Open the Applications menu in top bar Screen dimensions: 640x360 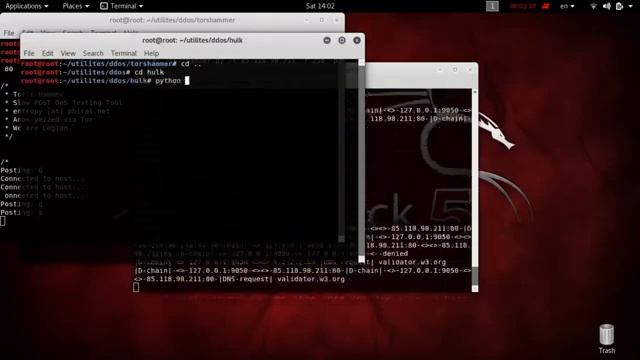tap(27, 6)
